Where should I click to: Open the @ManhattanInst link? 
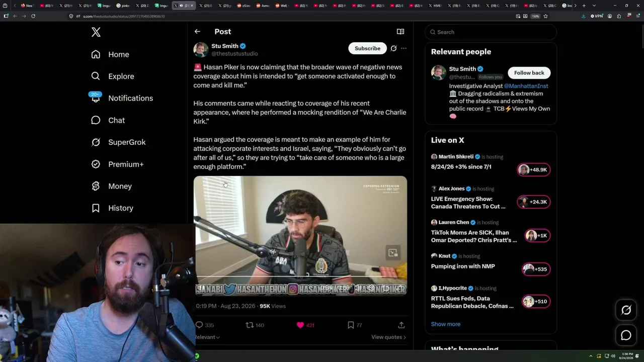(x=526, y=86)
